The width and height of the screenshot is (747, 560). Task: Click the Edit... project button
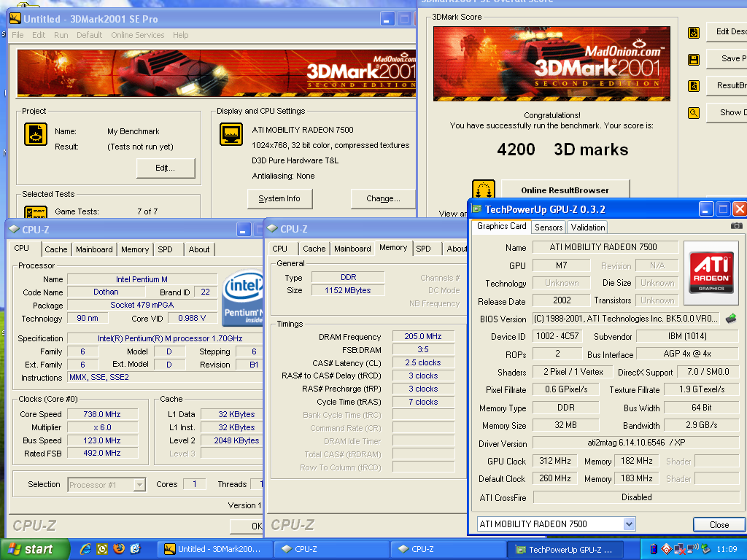tap(166, 168)
